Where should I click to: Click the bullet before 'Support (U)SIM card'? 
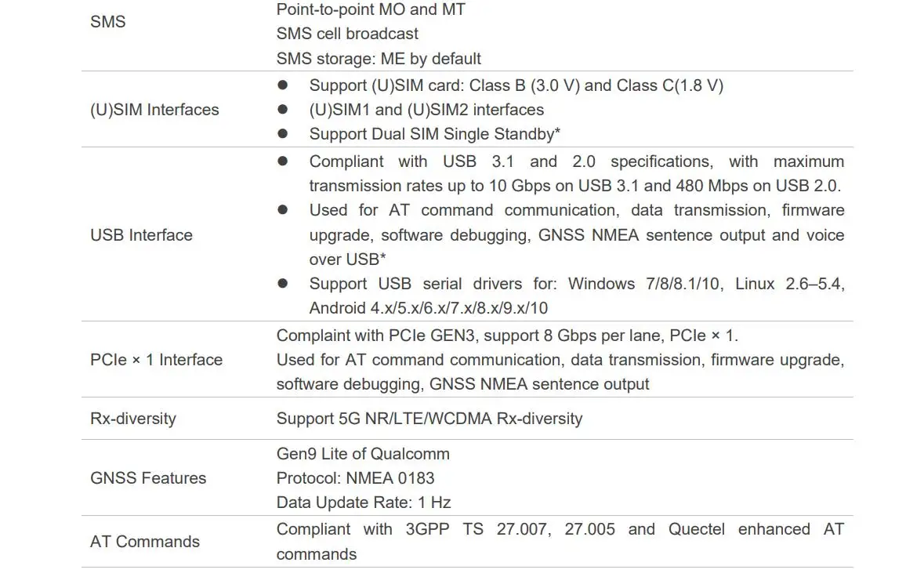[283, 85]
